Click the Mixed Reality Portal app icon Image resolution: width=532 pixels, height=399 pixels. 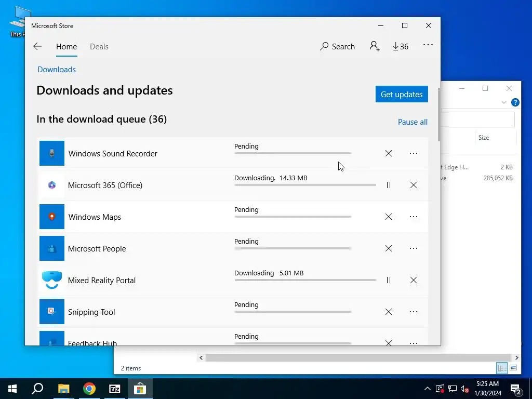pos(52,280)
